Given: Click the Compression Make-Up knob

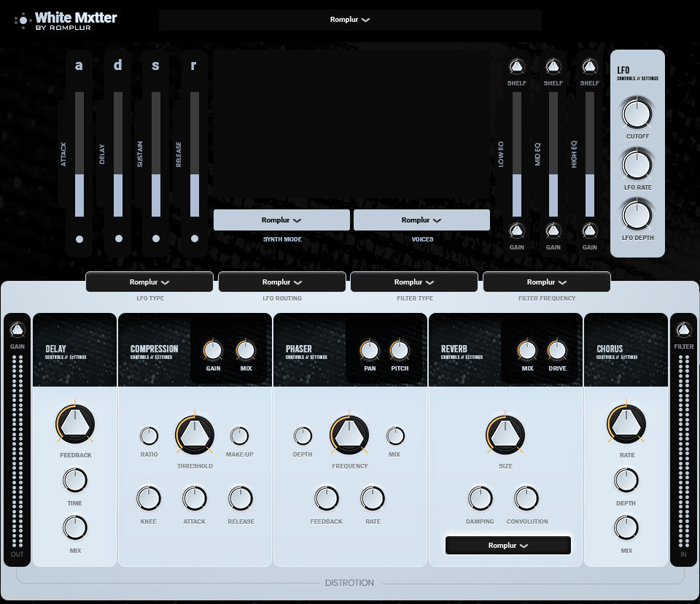Looking at the screenshot, I should (239, 435).
